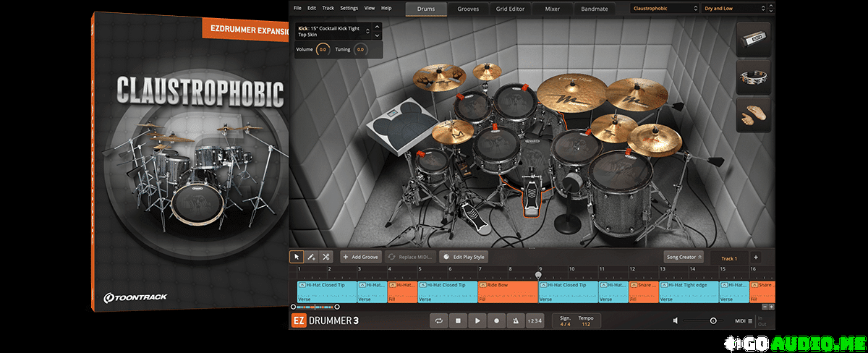Click the Add Groove button

[x=360, y=257]
